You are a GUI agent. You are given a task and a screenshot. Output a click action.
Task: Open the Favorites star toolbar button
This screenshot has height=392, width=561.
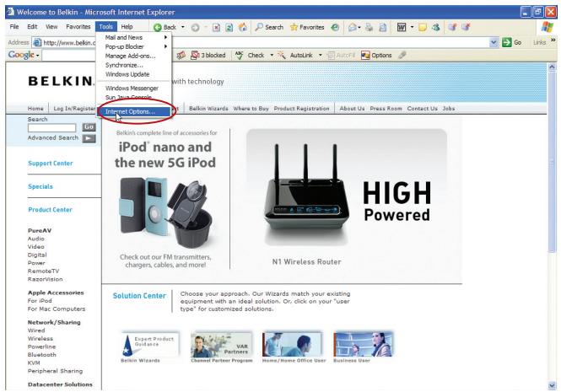pos(307,27)
